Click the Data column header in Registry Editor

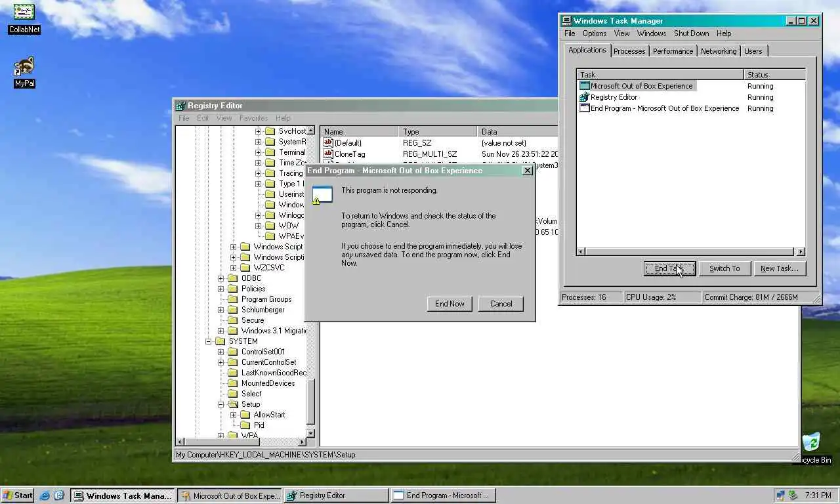point(518,132)
